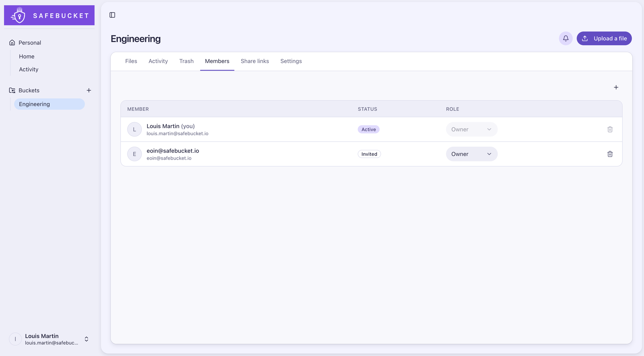The image size is (644, 356).
Task: Open role dropdown for eoin@safebucket.io
Action: (472, 154)
